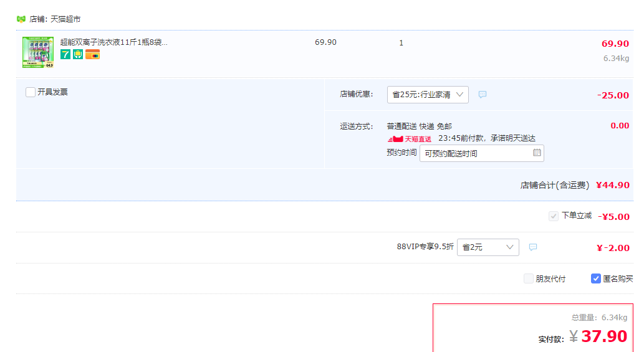The height and width of the screenshot is (352, 644).
Task: Click the green 7-day return badge icon
Action: click(65, 54)
